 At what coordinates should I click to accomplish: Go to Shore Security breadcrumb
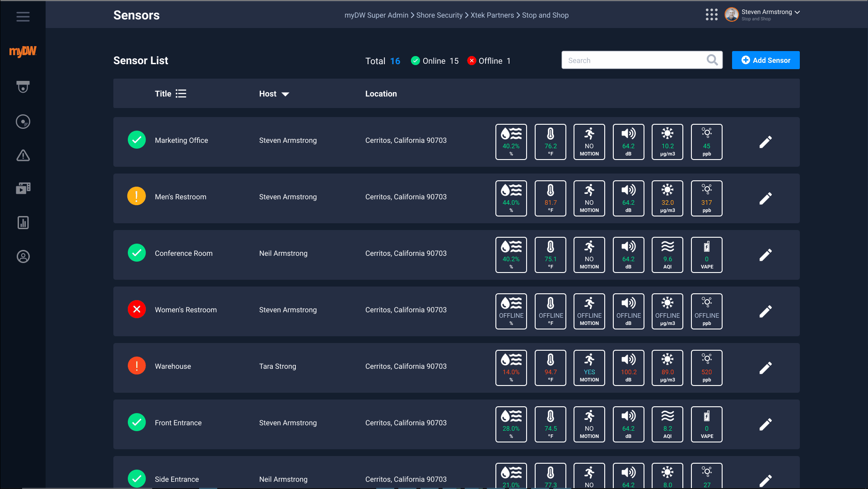[x=439, y=15]
